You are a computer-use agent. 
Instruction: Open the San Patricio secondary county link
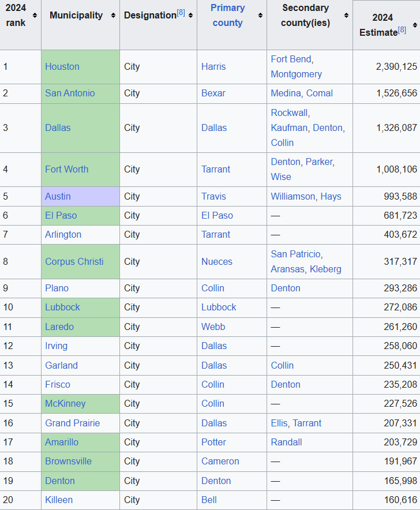coord(296,254)
